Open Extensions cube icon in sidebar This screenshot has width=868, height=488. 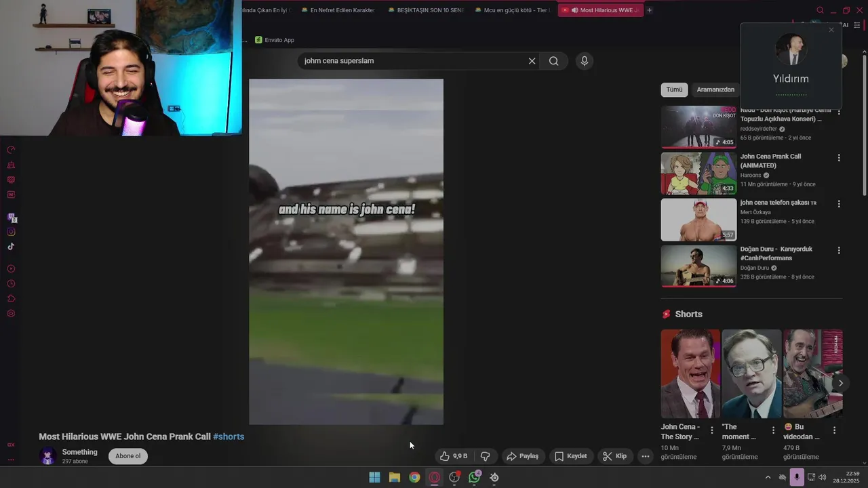click(x=11, y=299)
